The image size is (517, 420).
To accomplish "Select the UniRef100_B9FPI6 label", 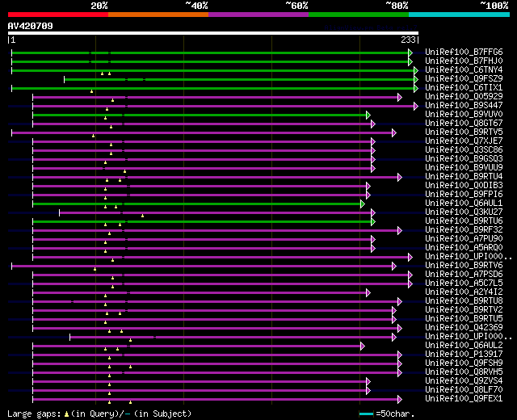I will pos(464,195).
